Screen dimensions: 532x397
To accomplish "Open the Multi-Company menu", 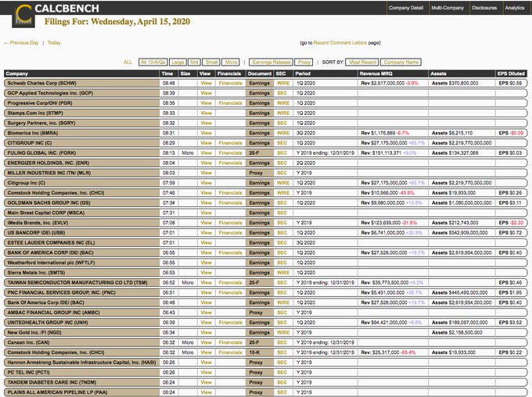I will click(x=448, y=8).
